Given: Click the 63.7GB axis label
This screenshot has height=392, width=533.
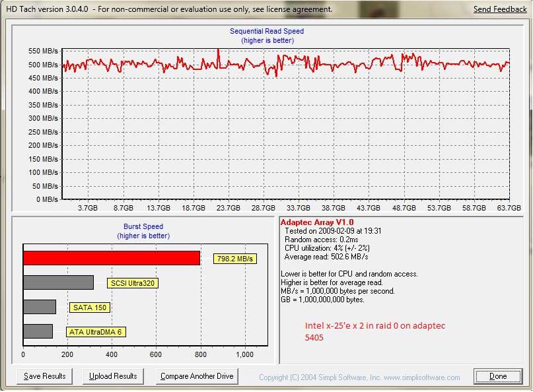Looking at the screenshot, I should (x=509, y=208).
